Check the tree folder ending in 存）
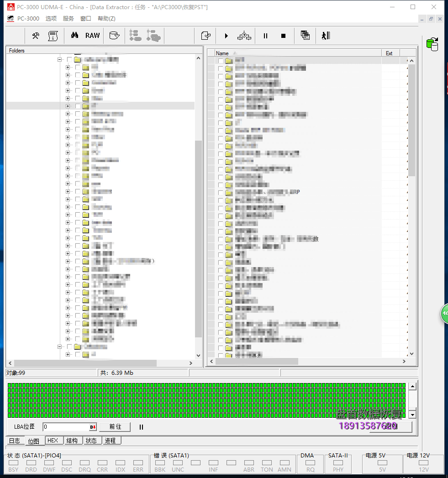Viewport: 448px width, 478px height. [78, 261]
